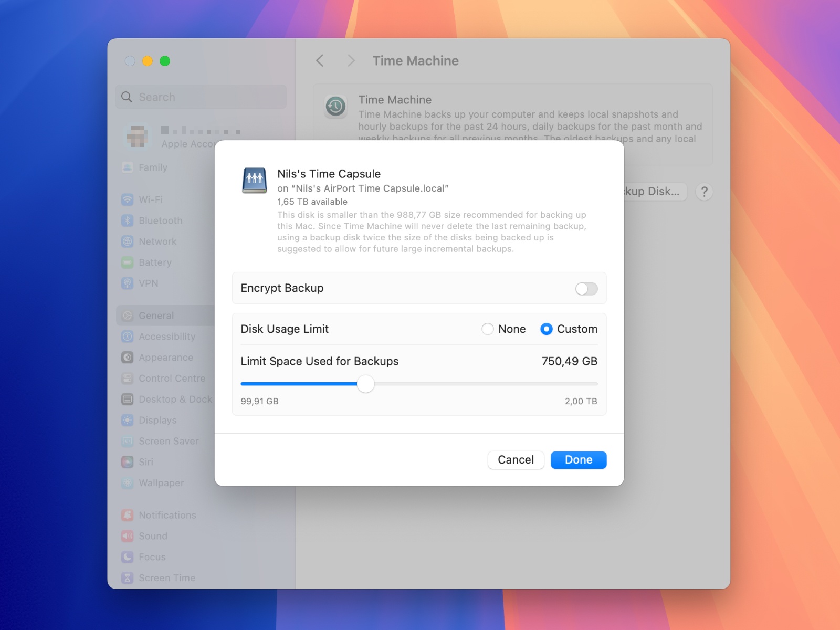Click the Apple Account avatar
Screen dimensions: 840x630
point(138,136)
